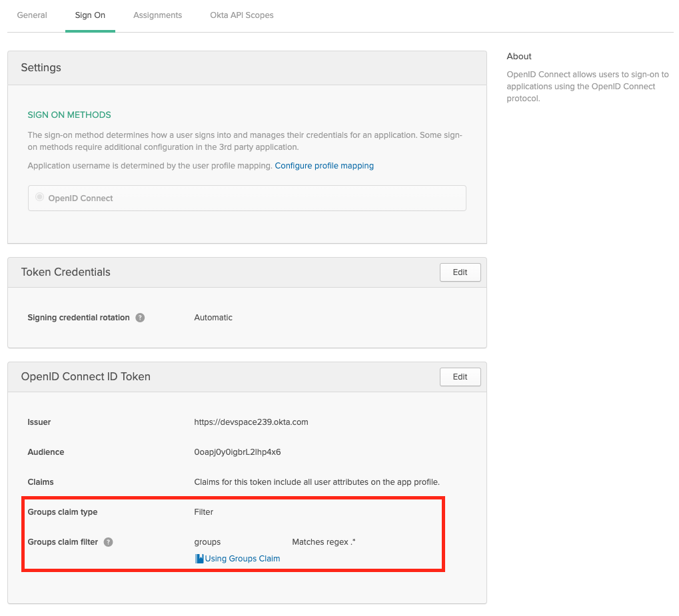This screenshot has width=679, height=616.
Task: Click the Matches regex .* filter value
Action: click(x=323, y=542)
